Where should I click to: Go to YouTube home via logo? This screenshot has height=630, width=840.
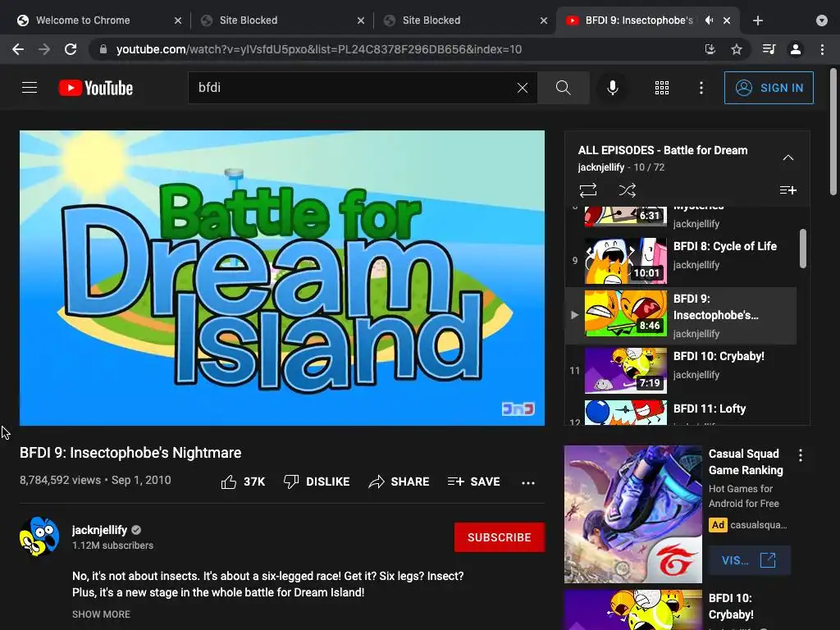(x=96, y=88)
